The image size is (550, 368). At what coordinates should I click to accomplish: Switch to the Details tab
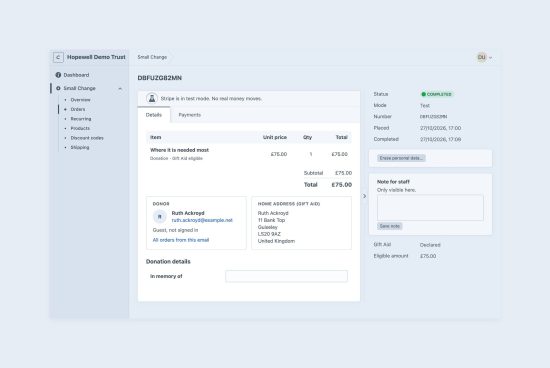[154, 115]
